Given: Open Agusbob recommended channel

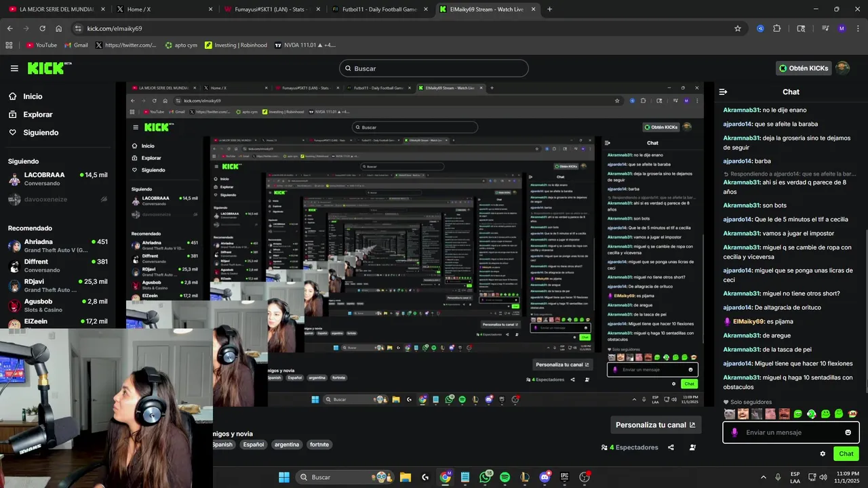Looking at the screenshot, I should (x=58, y=305).
